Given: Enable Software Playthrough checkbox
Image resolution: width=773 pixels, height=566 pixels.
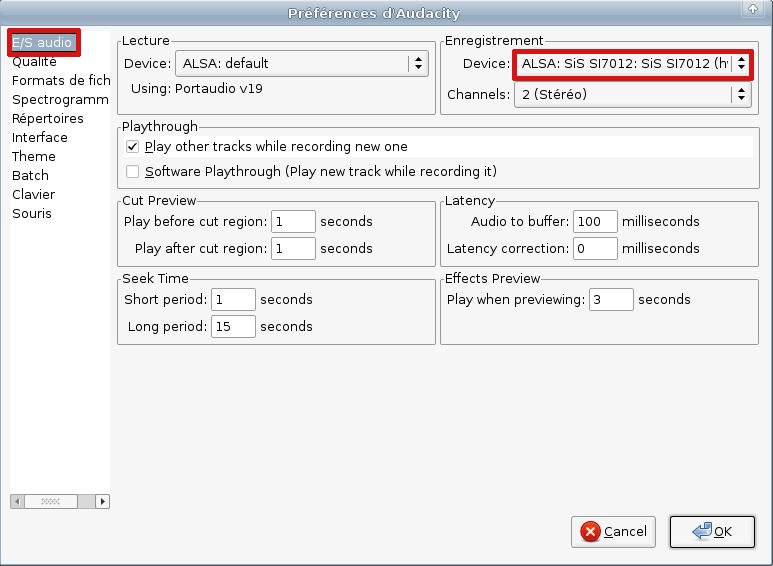Looking at the screenshot, I should 133,171.
